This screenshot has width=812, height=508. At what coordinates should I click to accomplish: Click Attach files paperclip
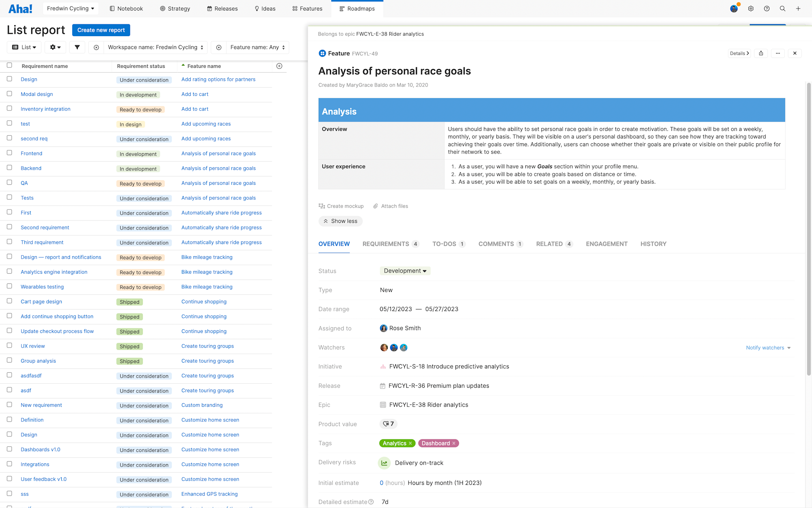pyautogui.click(x=376, y=206)
